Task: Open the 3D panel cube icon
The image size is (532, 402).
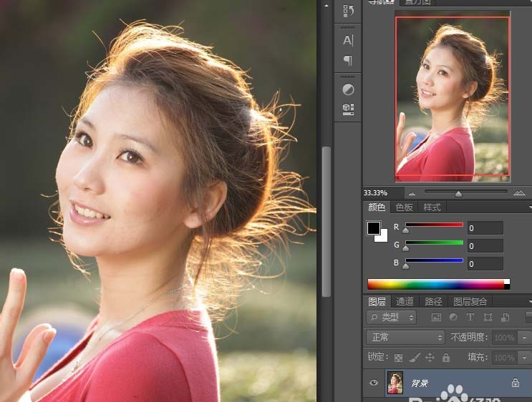Action: (348, 108)
